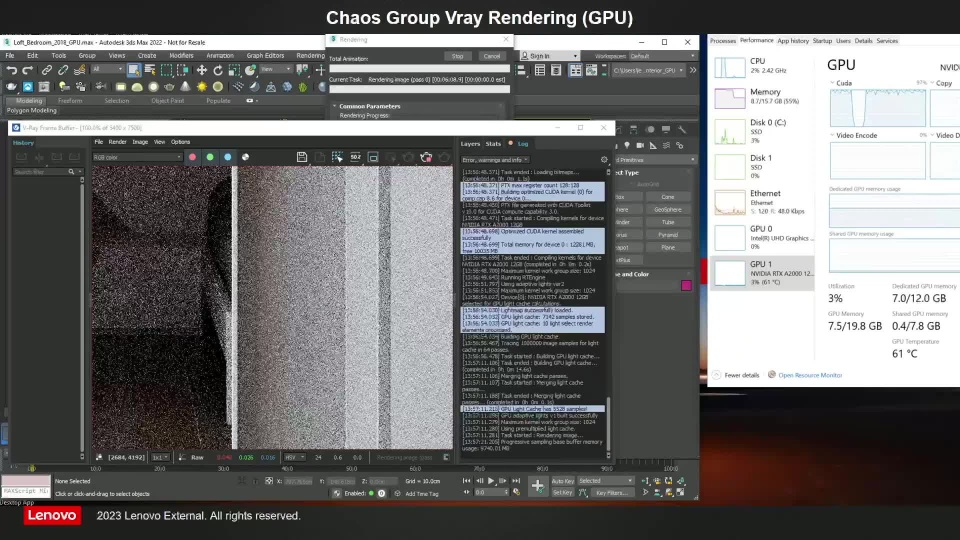Click the alpha channel icon in frame buffer
The height and width of the screenshot is (540, 960).
(x=246, y=157)
